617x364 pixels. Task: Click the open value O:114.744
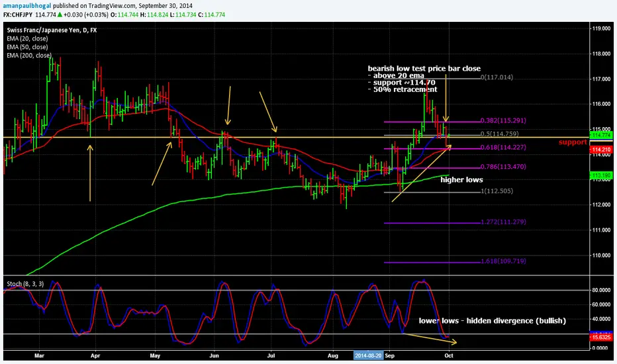[124, 15]
